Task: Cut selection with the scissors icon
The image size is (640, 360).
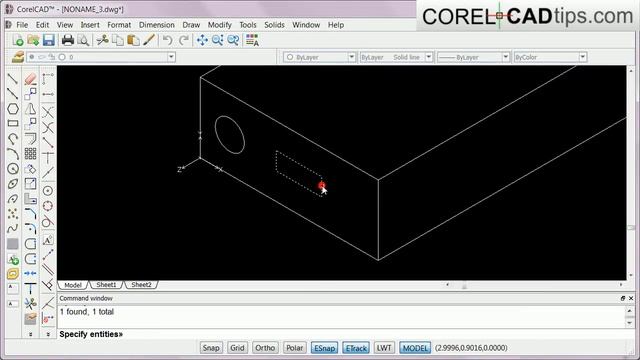Action: (x=102, y=40)
